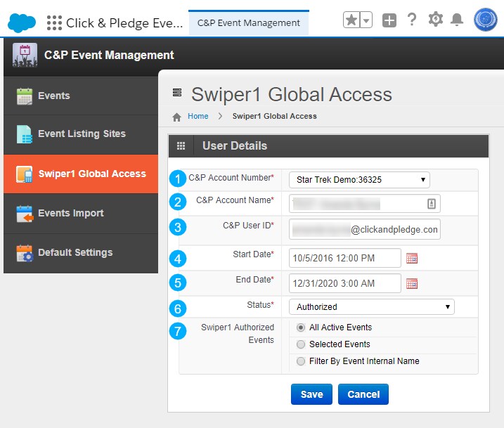Open Events in the sidebar
504x428 pixels.
[x=81, y=96]
